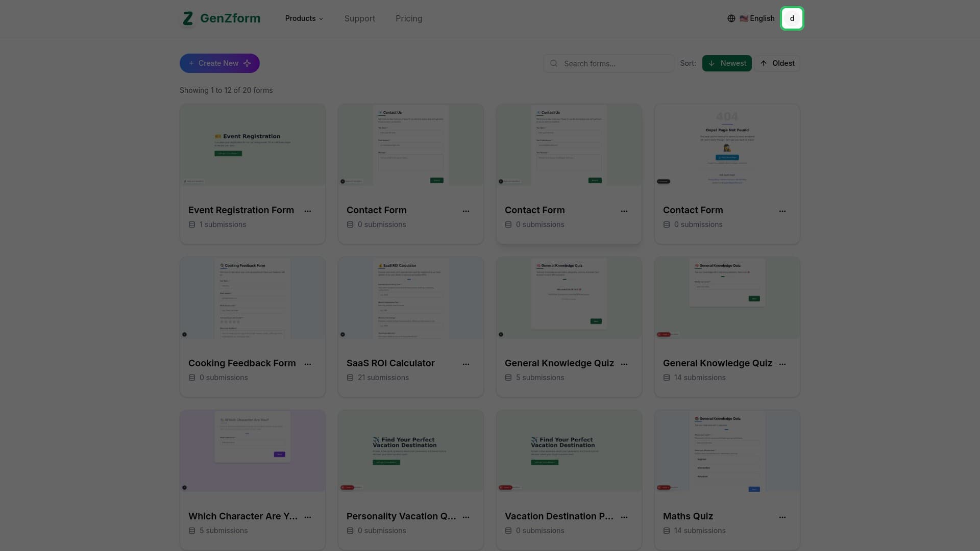Open options for Event Registration Form
The height and width of the screenshot is (551, 980).
click(x=308, y=211)
